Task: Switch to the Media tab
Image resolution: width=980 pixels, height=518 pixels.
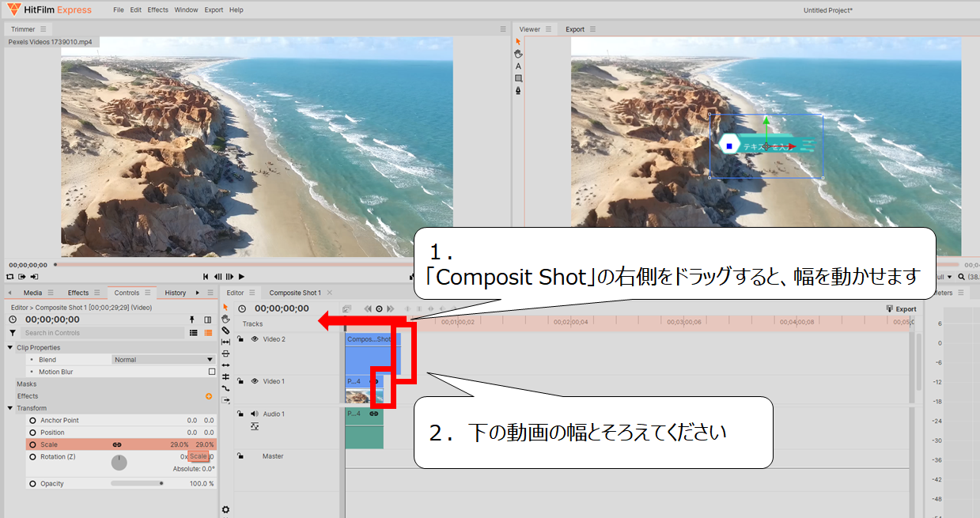Action: click(32, 293)
